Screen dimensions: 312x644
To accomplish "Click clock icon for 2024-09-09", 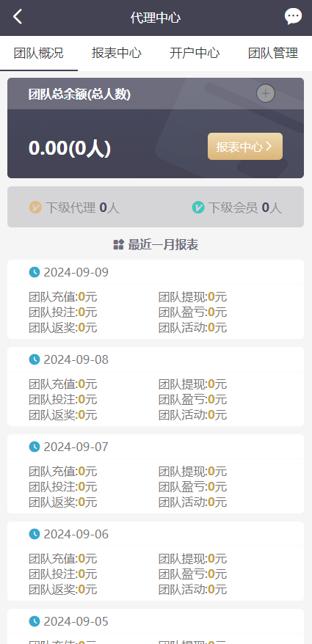I will [x=35, y=272].
